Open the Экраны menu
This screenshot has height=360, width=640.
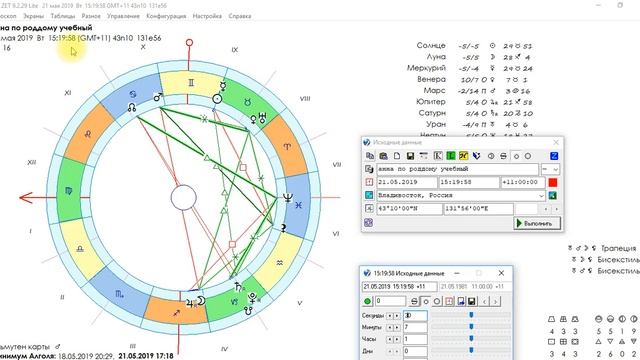click(x=33, y=16)
